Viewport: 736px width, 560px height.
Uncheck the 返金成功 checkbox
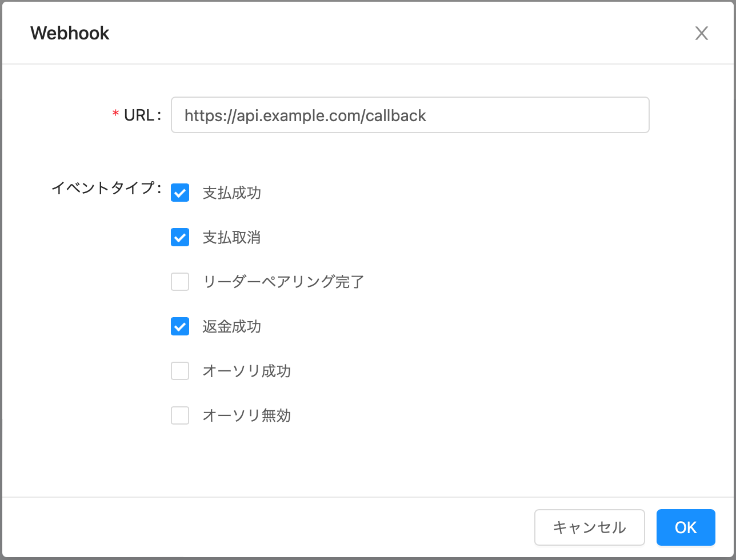tap(180, 326)
